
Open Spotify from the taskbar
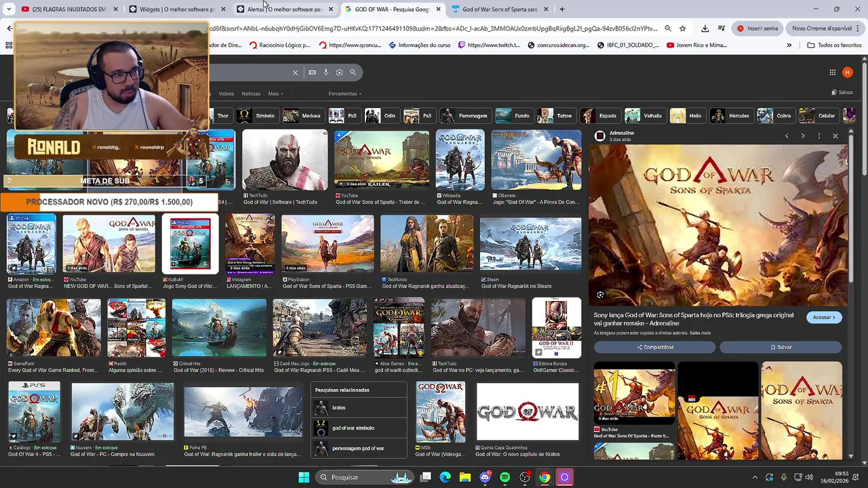click(x=505, y=477)
